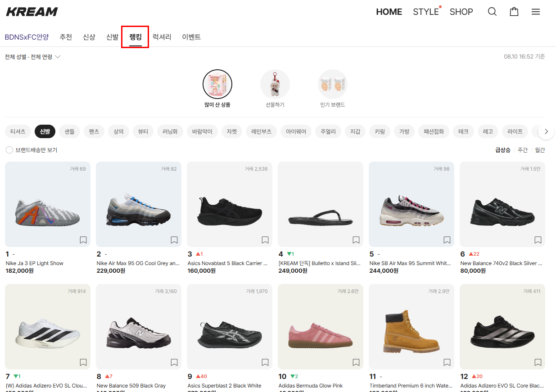Select the 많이 산 상품 circle icon

coord(217,84)
